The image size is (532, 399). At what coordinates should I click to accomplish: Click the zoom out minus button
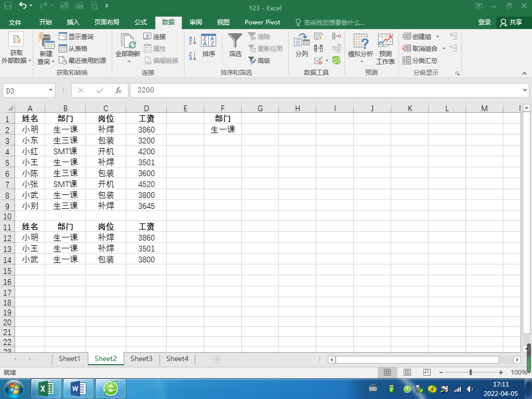[x=441, y=373]
